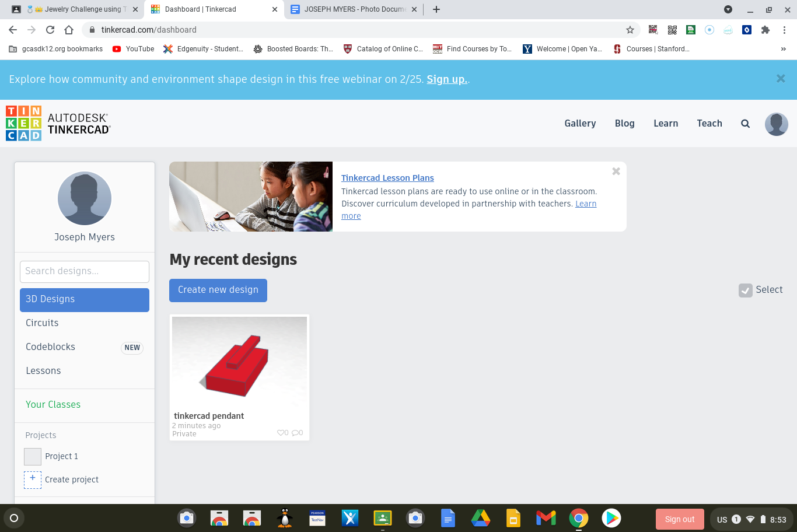Launch Gmail from the taskbar
This screenshot has height=532, width=797.
point(545,518)
